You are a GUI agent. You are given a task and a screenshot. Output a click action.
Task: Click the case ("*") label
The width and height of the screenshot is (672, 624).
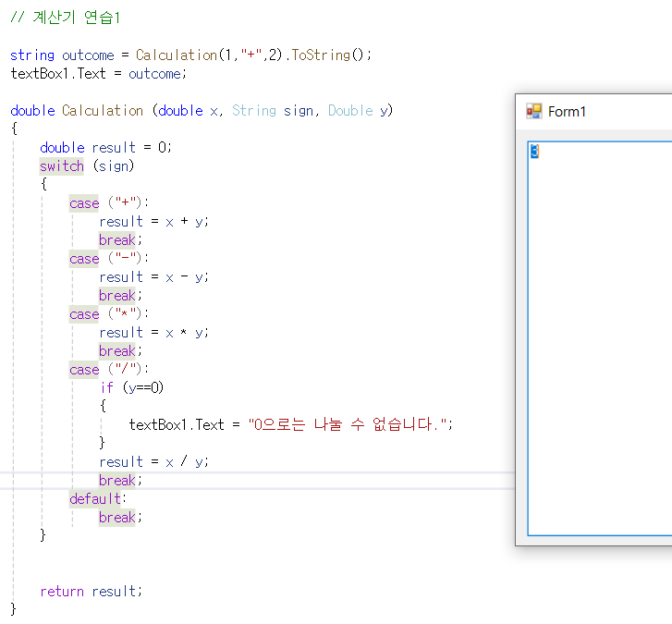(x=109, y=313)
